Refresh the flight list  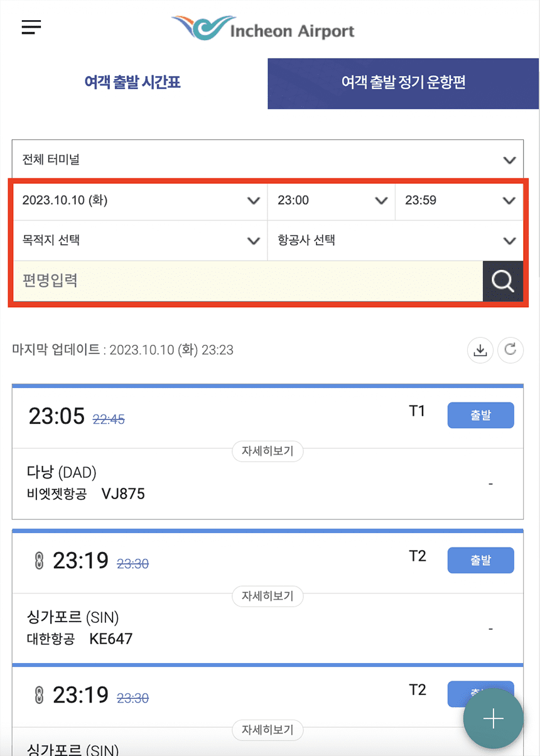click(x=510, y=350)
